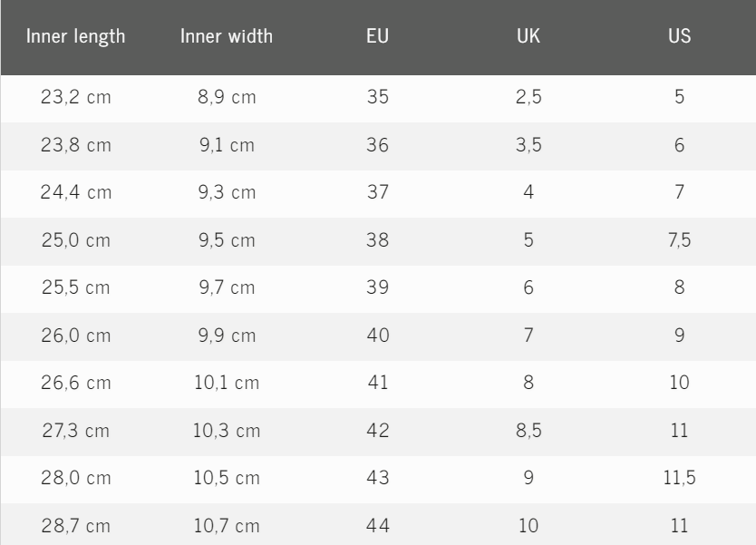Image resolution: width=756 pixels, height=545 pixels.
Task: Click EU size 35 cell
Action: click(x=378, y=98)
